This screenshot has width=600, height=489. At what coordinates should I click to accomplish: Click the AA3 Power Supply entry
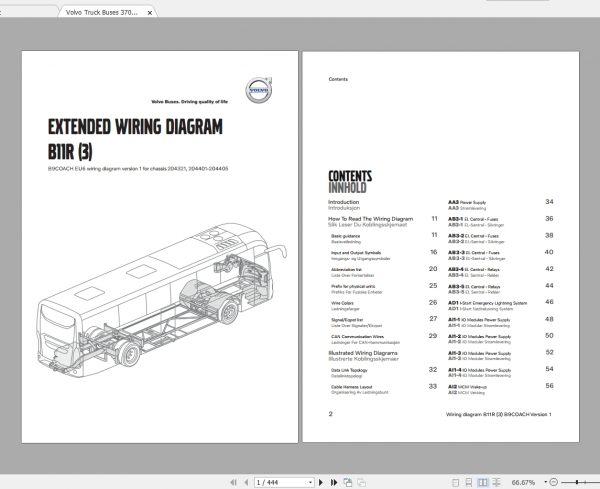tap(467, 202)
